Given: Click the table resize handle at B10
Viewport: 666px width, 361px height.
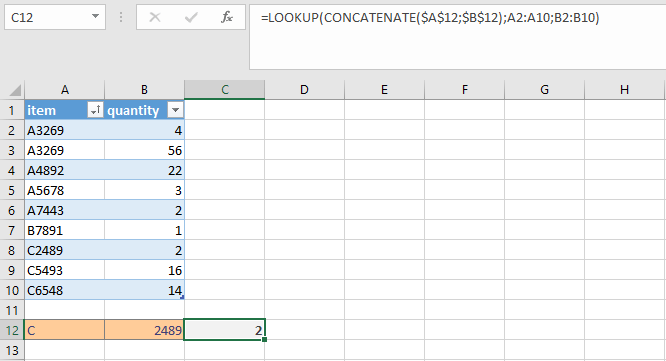Looking at the screenshot, I should click(182, 297).
